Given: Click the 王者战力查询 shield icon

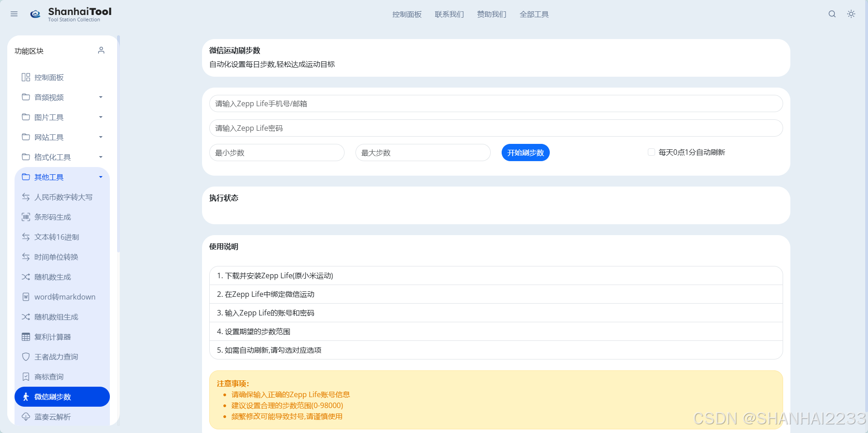Looking at the screenshot, I should point(26,357).
